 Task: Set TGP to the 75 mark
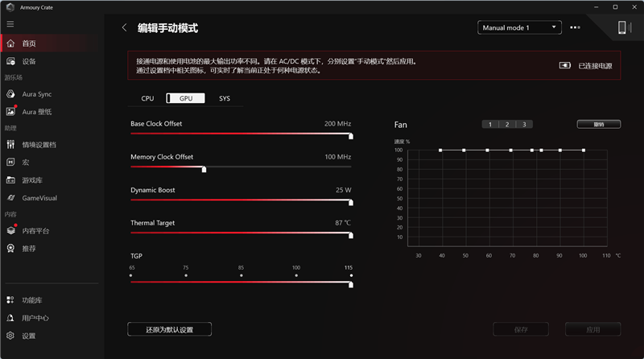coord(186,275)
